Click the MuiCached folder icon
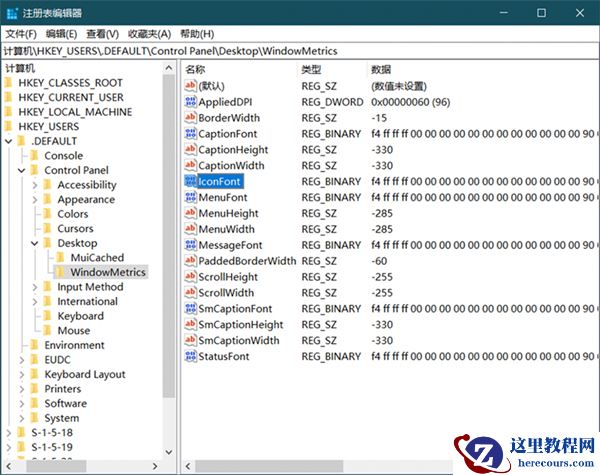This screenshot has height=475, width=600. [x=60, y=257]
